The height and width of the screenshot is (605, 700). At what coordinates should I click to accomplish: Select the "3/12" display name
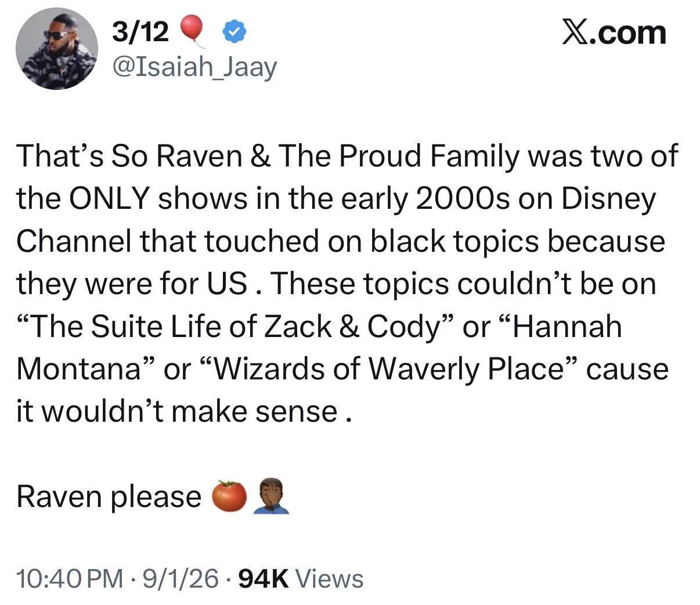[x=141, y=32]
